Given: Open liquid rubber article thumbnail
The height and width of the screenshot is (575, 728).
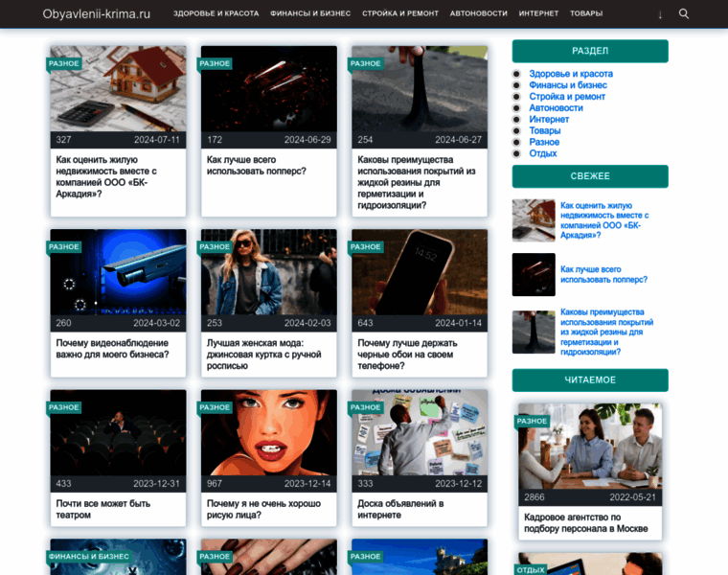Looking at the screenshot, I should click(x=420, y=88).
